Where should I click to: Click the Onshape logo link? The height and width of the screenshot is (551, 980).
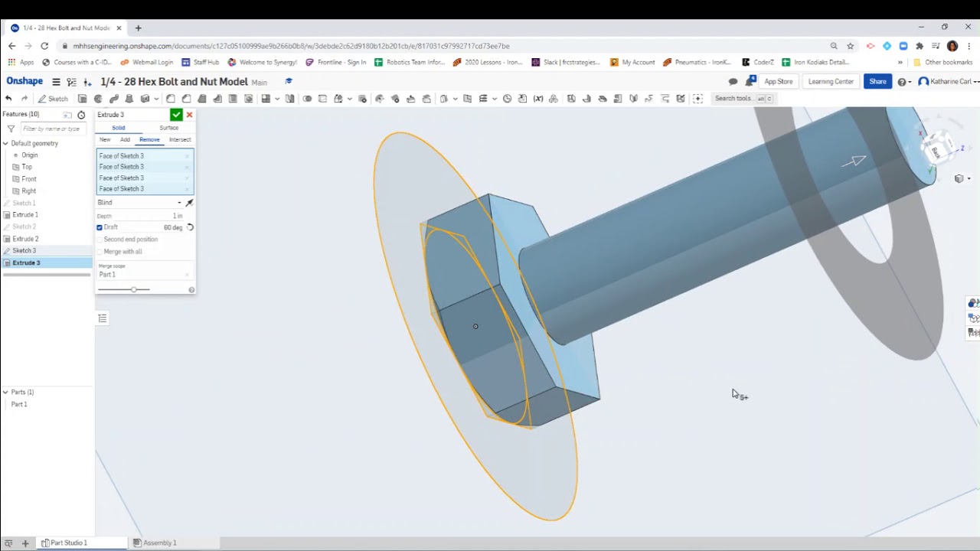coord(24,81)
